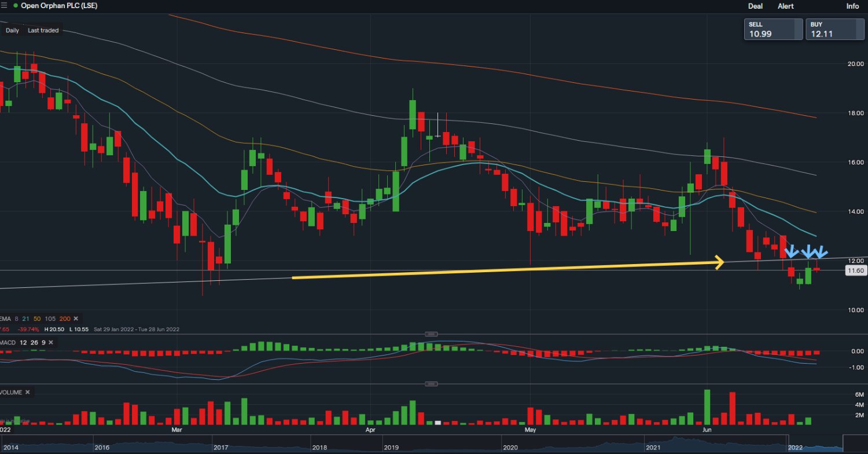This screenshot has height=454, width=868.
Task: Click the Jun label on the date axis
Action: (708, 430)
